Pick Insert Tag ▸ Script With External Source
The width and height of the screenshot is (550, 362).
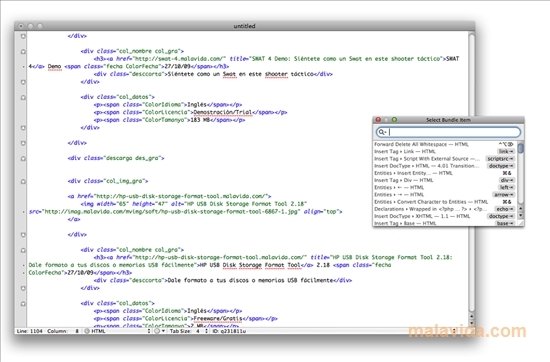pyautogui.click(x=444, y=159)
